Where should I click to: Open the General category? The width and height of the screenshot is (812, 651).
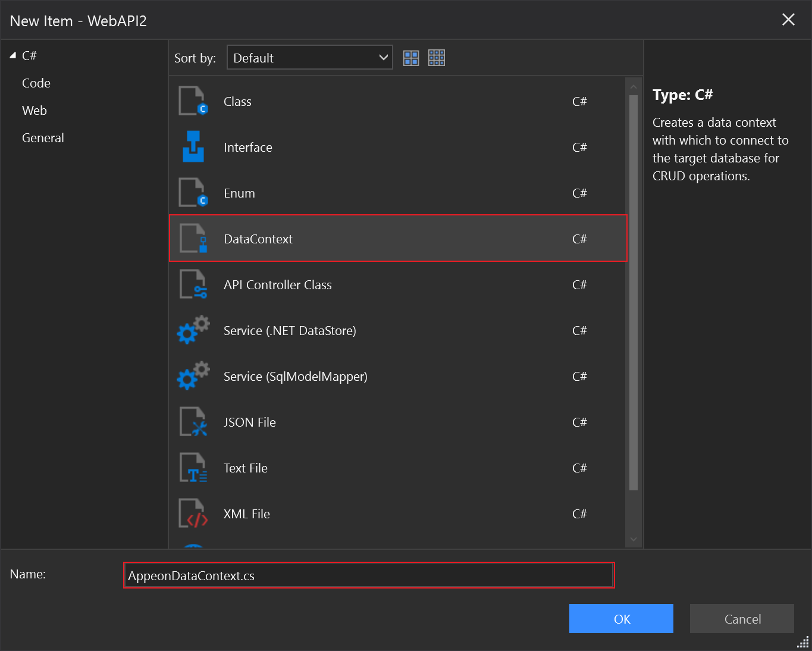click(x=43, y=138)
